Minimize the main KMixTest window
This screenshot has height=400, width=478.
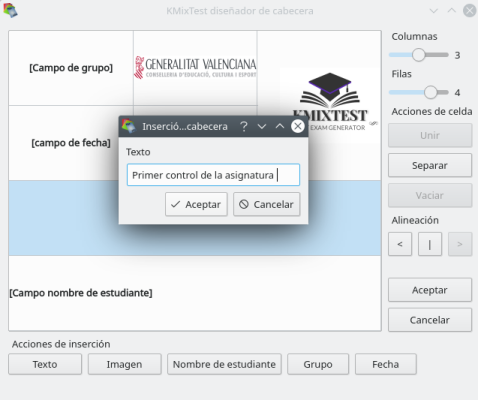[434, 11]
